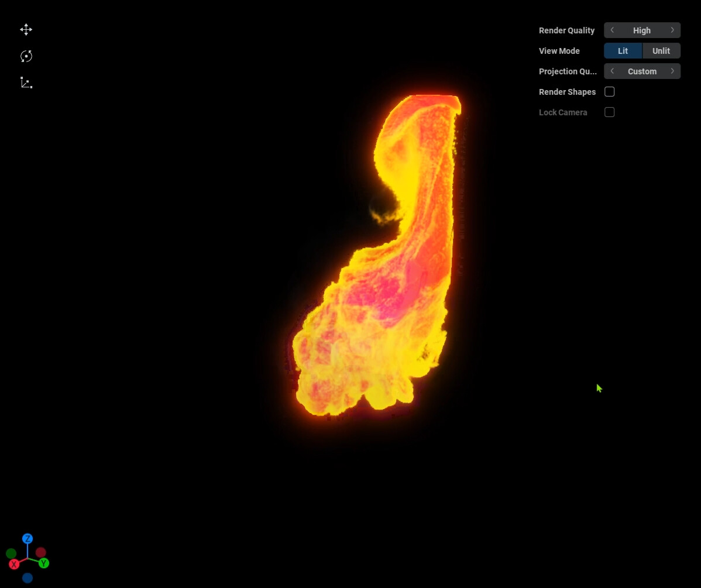This screenshot has width=701, height=588.
Task: Select the Move tool in the toolbar
Action: [x=26, y=29]
